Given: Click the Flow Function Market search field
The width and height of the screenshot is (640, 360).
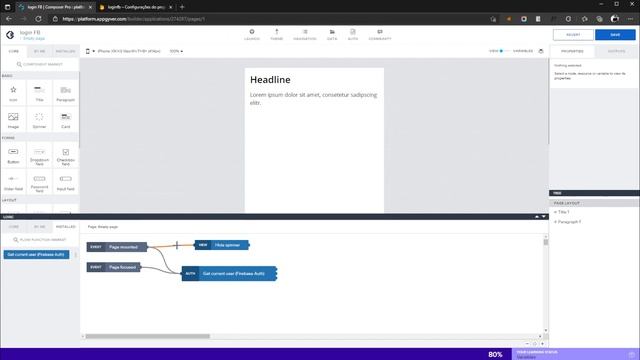Looking at the screenshot, I should point(40,240).
